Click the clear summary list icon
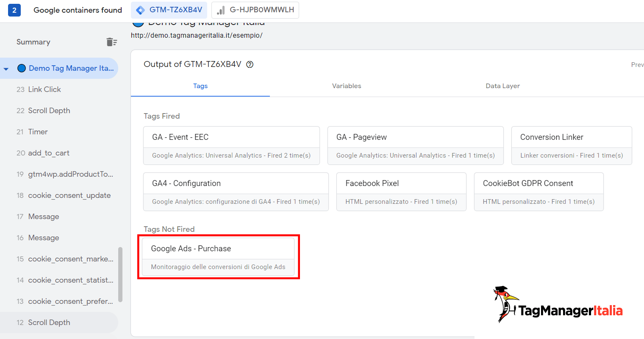The width and height of the screenshot is (644, 339). (111, 42)
